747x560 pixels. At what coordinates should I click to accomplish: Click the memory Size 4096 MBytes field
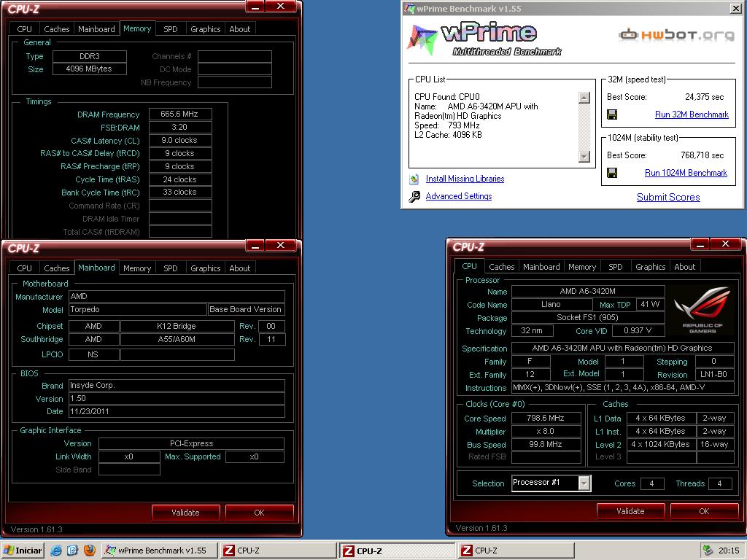pyautogui.click(x=90, y=69)
